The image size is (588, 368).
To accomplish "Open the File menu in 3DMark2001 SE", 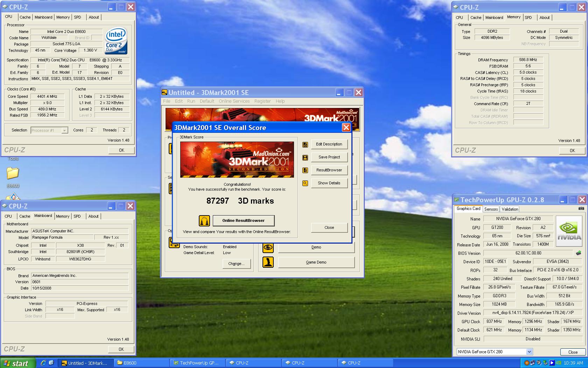I will [167, 101].
